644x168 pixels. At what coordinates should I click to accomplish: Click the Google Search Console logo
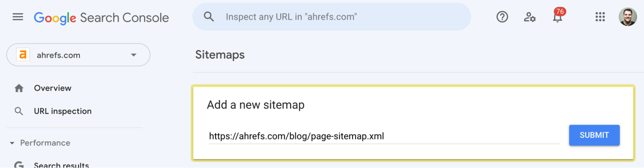pyautogui.click(x=101, y=18)
